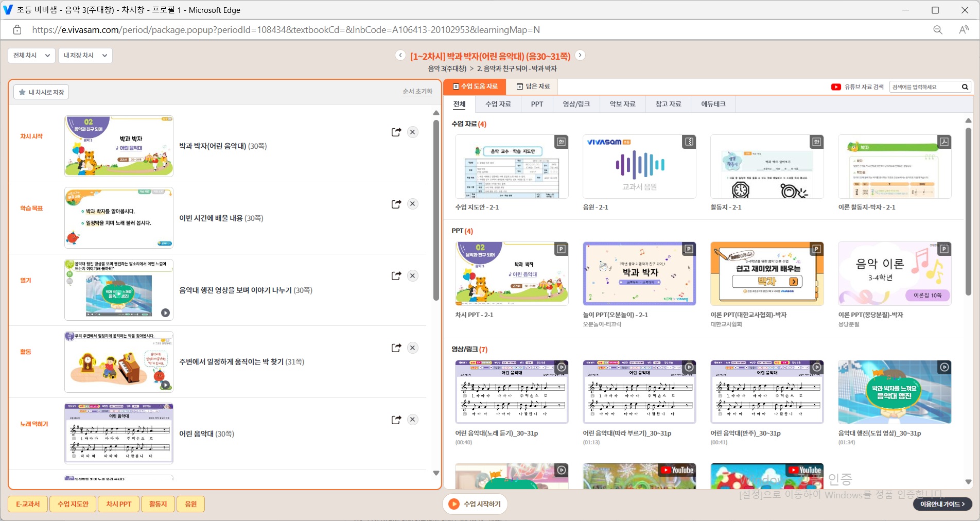
Task: Click play icon on 어린 음악대(노래 듣기) video
Action: 562,367
